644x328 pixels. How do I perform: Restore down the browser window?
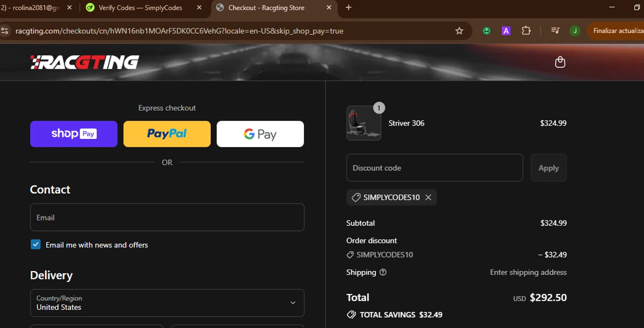pos(637,7)
